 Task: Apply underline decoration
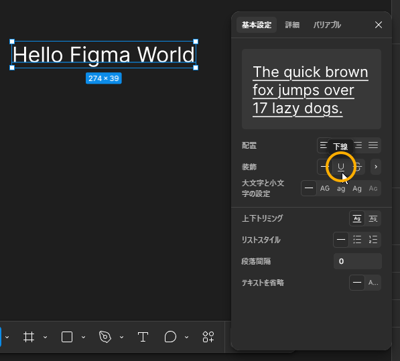click(341, 167)
